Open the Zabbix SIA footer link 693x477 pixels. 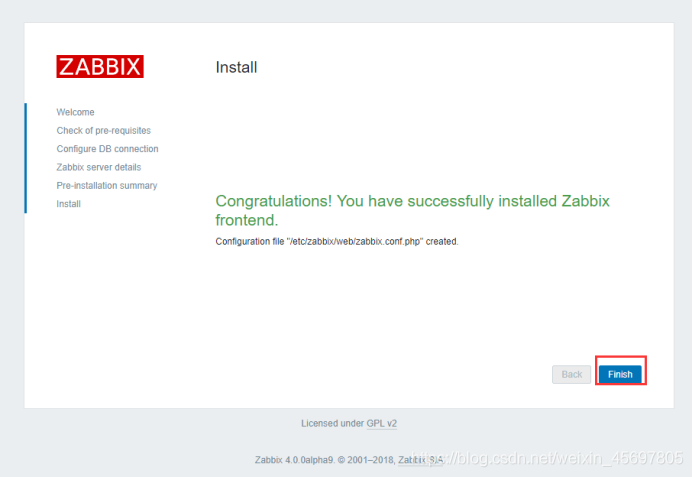[x=420, y=460]
